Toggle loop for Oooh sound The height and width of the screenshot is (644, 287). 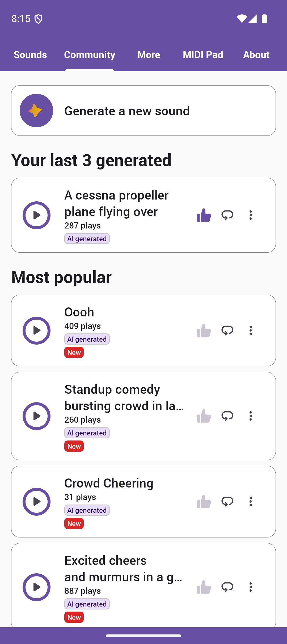click(227, 330)
